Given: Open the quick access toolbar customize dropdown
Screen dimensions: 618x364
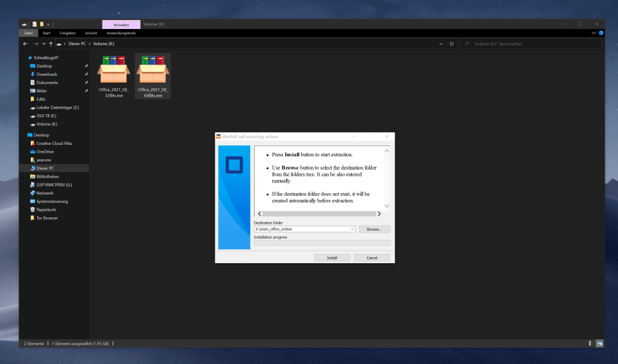Looking at the screenshot, I should coord(48,25).
